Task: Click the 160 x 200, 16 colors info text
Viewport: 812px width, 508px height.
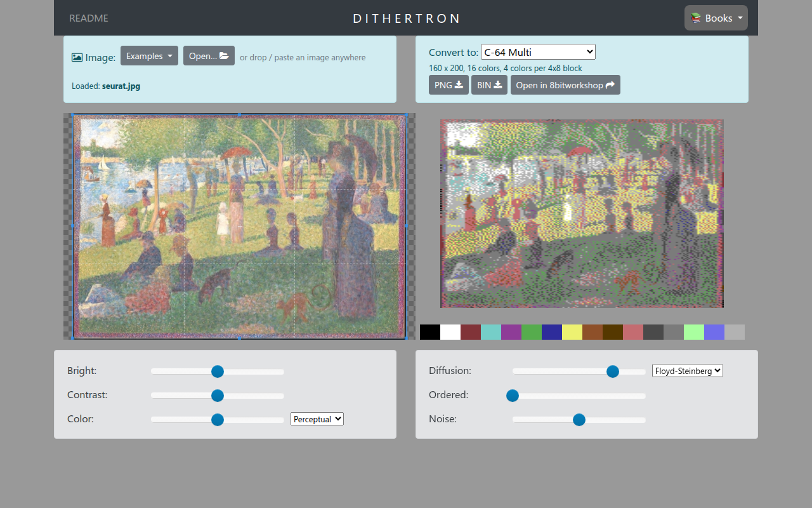Action: click(x=506, y=68)
